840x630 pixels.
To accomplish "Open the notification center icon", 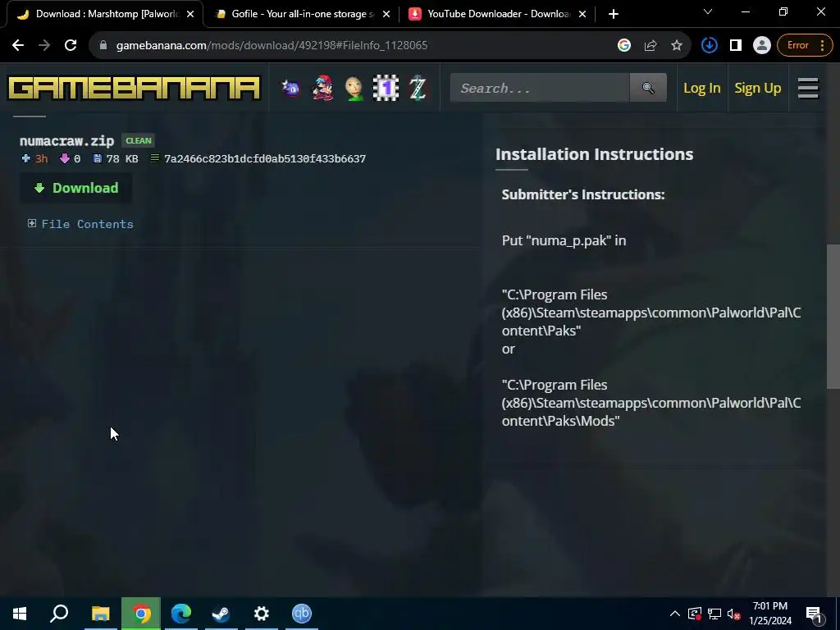I will [x=814, y=614].
